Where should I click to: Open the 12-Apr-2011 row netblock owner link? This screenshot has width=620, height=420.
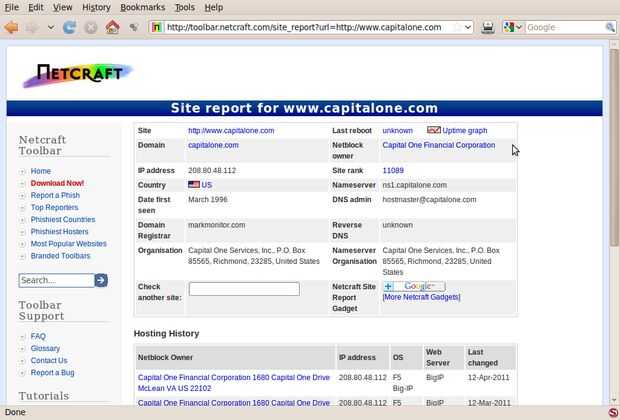(x=234, y=383)
